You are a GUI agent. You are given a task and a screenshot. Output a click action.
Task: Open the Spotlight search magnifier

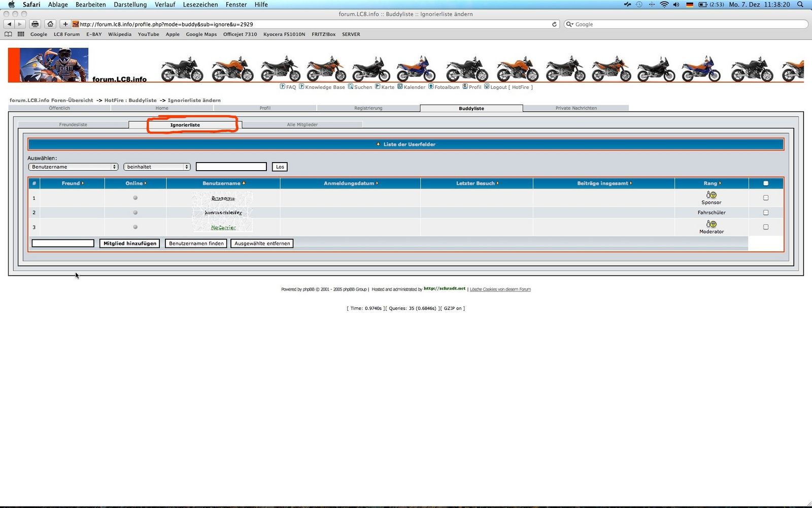click(x=800, y=5)
